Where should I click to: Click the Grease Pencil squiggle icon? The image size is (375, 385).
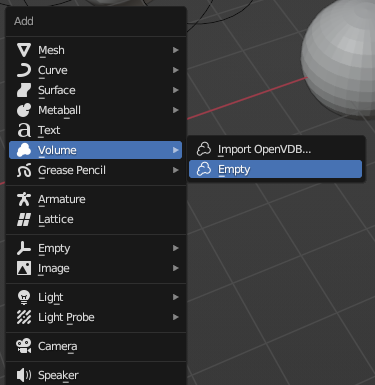tap(24, 170)
